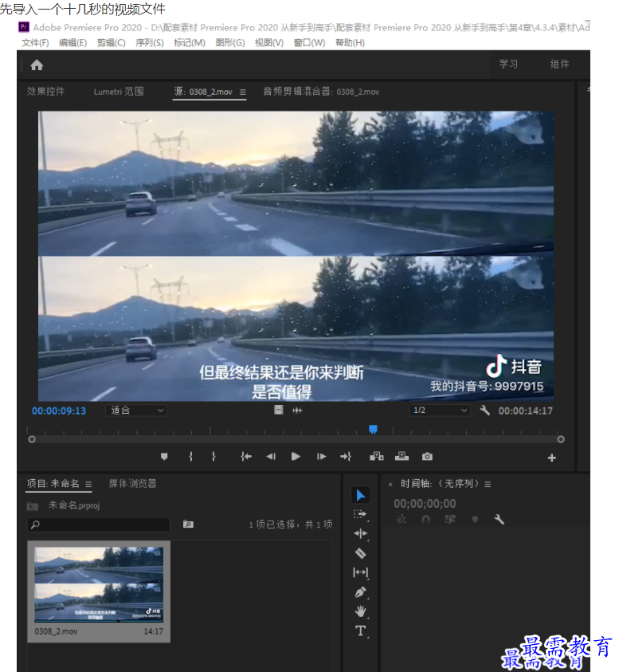The height and width of the screenshot is (672, 619).
Task: Click the Drag Audio Only icon
Action: pos(297,411)
